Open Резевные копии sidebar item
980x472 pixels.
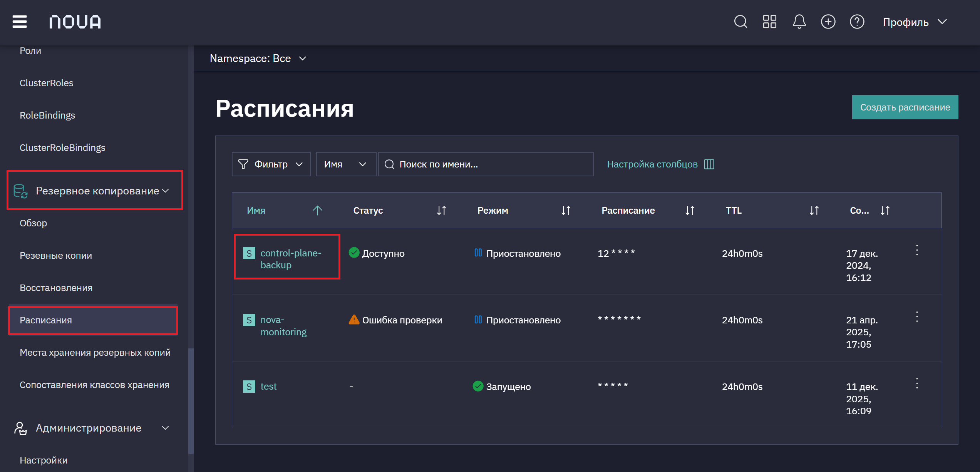56,256
